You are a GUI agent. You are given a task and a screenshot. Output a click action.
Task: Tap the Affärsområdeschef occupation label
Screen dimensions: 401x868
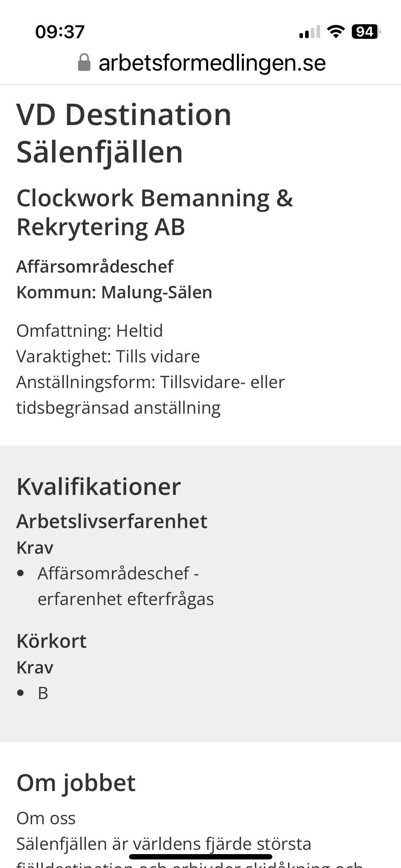[x=95, y=267]
